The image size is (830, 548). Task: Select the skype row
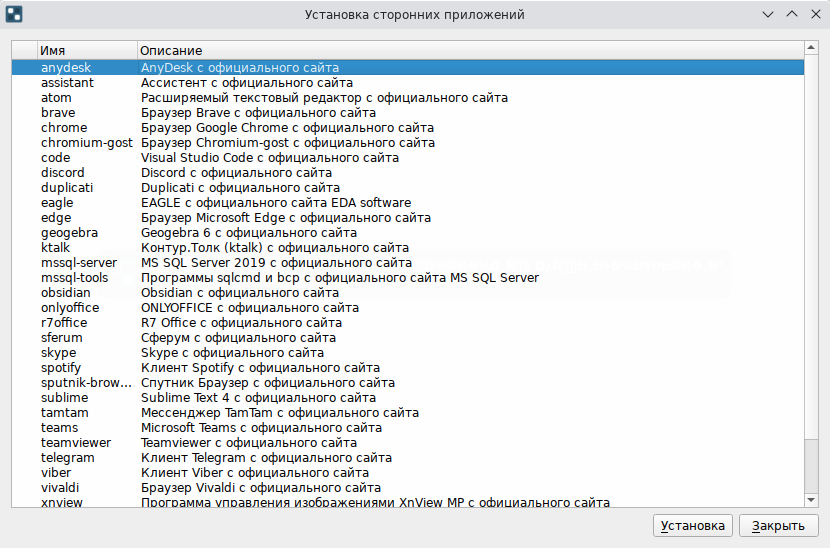pos(408,353)
